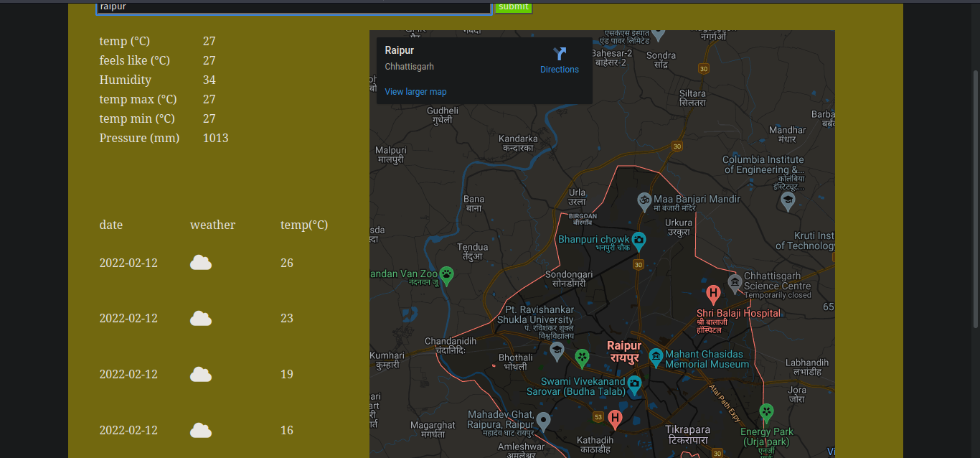Select the Maa Banjari Mandir temple pin
The width and height of the screenshot is (980, 458).
644,200
